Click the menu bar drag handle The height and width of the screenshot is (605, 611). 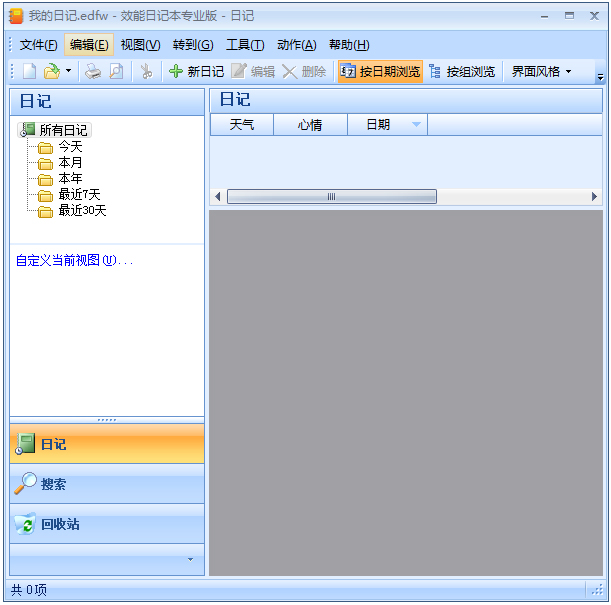11,45
